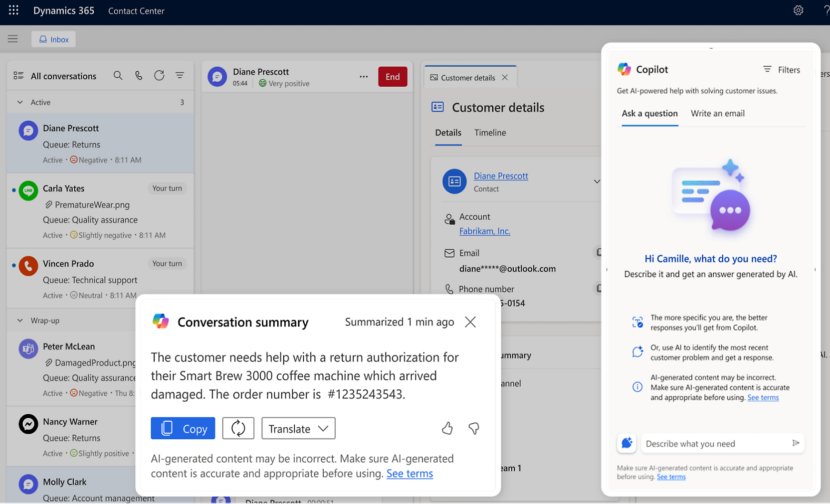Send the Copilot message

click(796, 443)
